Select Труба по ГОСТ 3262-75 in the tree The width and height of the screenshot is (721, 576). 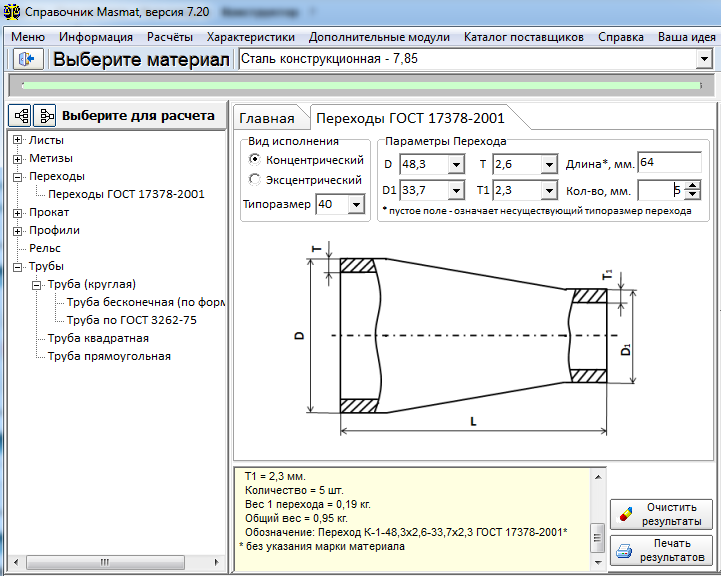click(x=131, y=320)
